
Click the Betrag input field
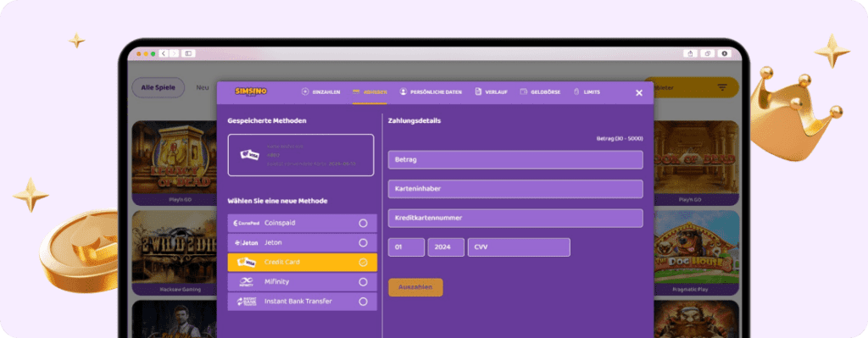(x=515, y=159)
